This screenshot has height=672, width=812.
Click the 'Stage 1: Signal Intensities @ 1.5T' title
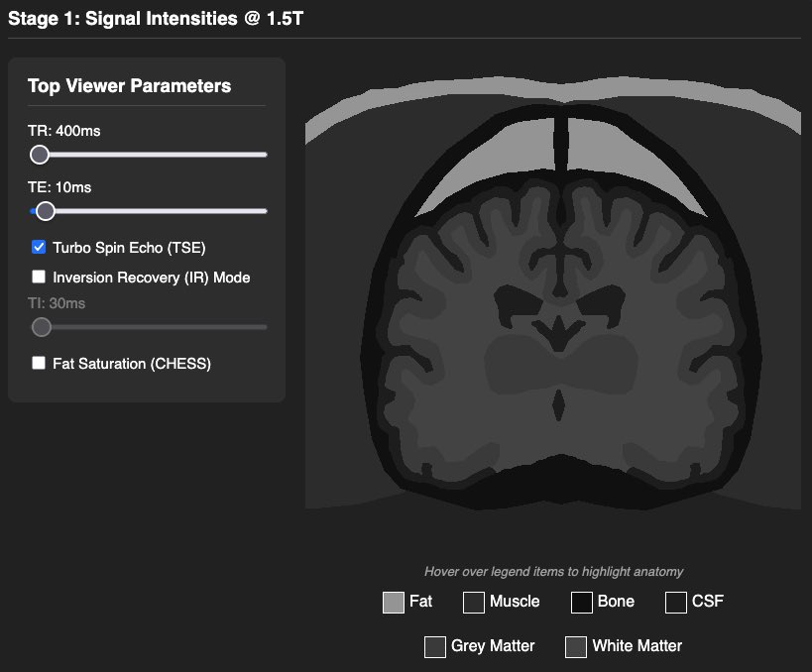pyautogui.click(x=156, y=19)
